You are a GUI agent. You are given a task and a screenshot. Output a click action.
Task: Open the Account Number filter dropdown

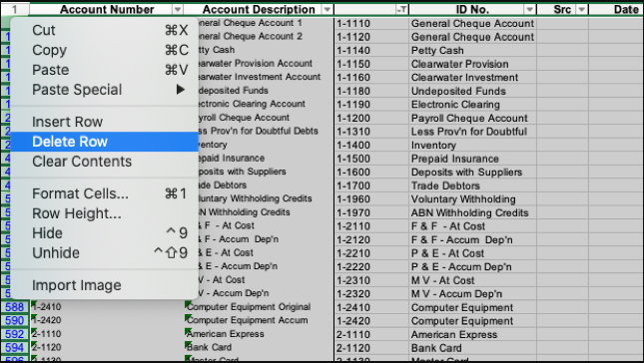178,9
